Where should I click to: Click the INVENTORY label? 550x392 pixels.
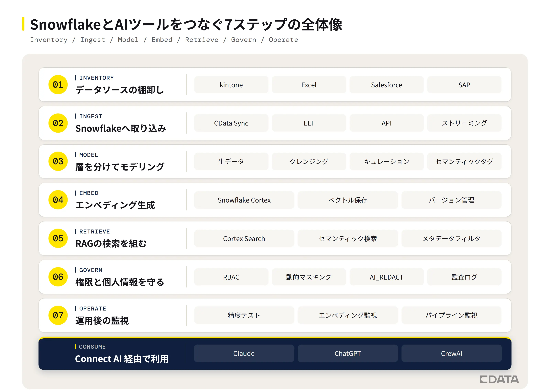[96, 78]
